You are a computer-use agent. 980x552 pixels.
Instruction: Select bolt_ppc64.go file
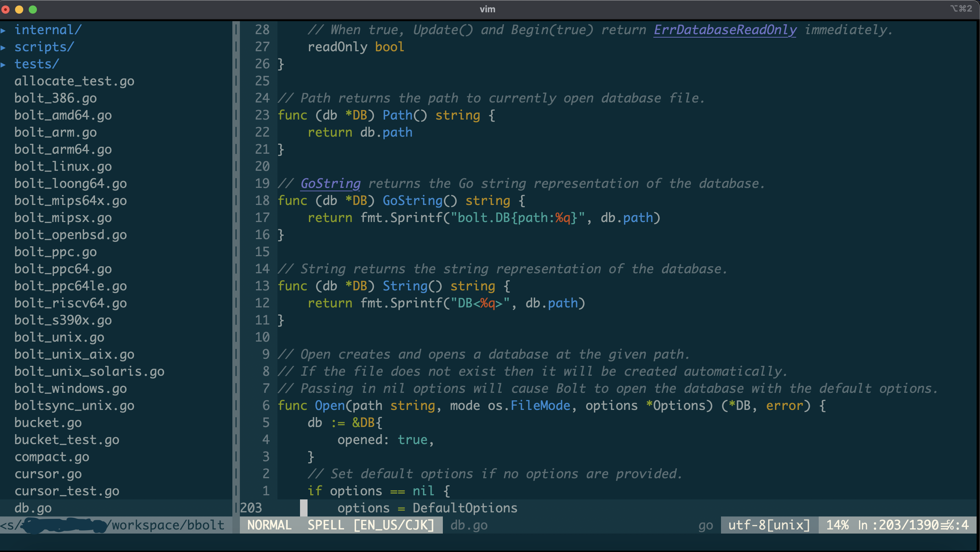(x=63, y=269)
